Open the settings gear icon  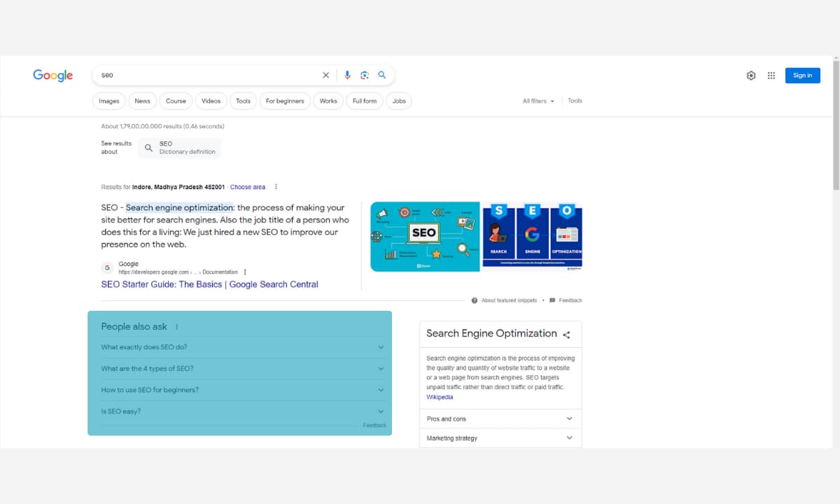[751, 76]
